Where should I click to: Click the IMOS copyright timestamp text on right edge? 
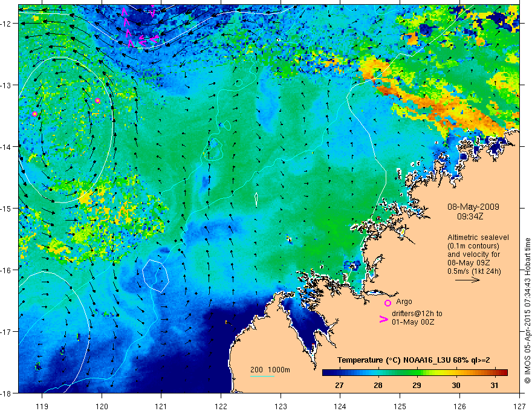point(528,311)
